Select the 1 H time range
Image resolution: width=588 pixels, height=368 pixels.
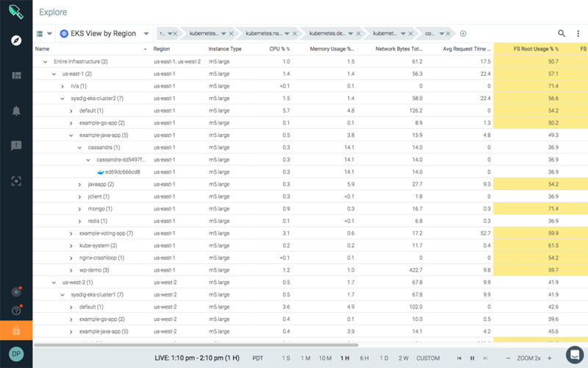pyautogui.click(x=345, y=358)
